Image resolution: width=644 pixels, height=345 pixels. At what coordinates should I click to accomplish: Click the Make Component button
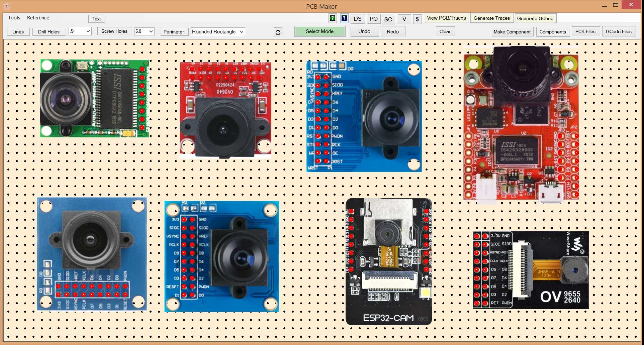pyautogui.click(x=512, y=32)
